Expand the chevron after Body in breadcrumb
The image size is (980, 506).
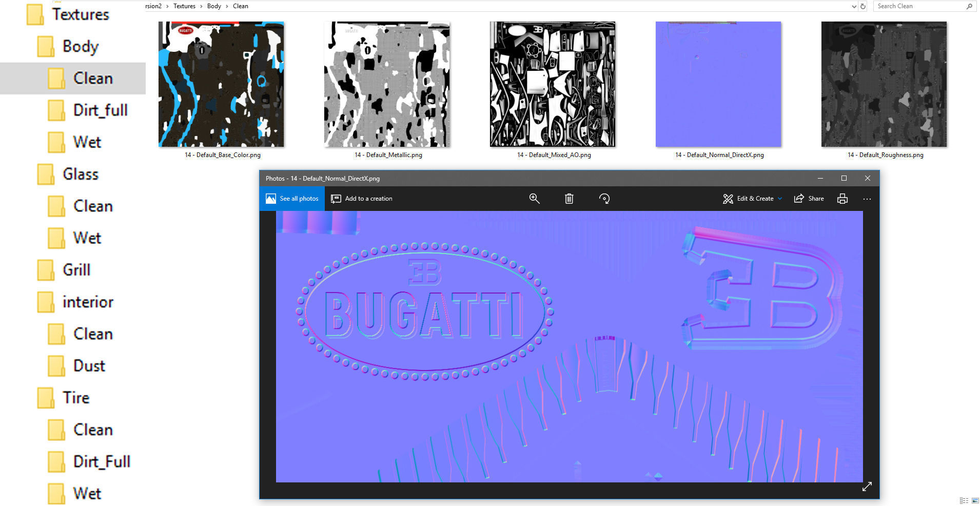(227, 6)
